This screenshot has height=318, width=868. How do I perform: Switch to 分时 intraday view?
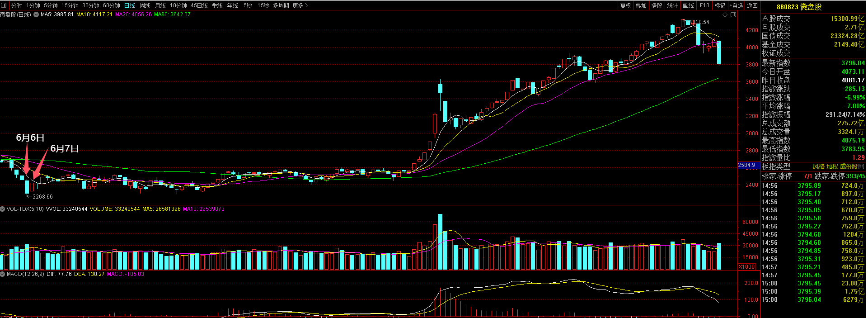(x=16, y=5)
